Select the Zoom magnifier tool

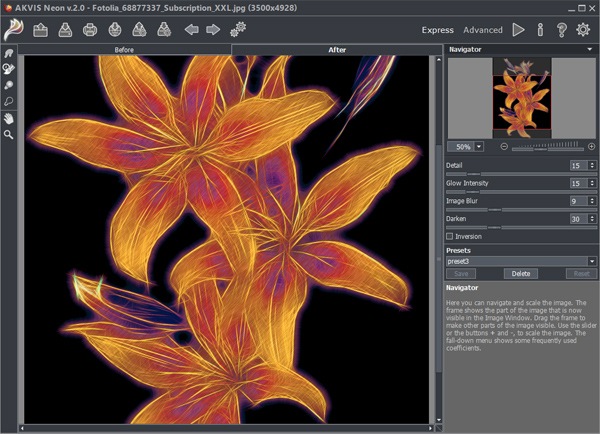9,134
